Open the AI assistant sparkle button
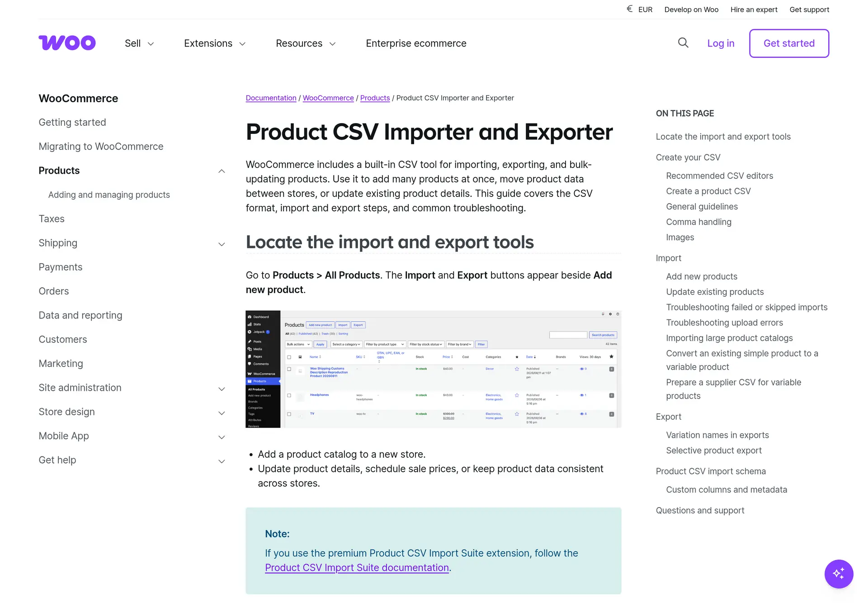The height and width of the screenshot is (603, 868). click(839, 574)
